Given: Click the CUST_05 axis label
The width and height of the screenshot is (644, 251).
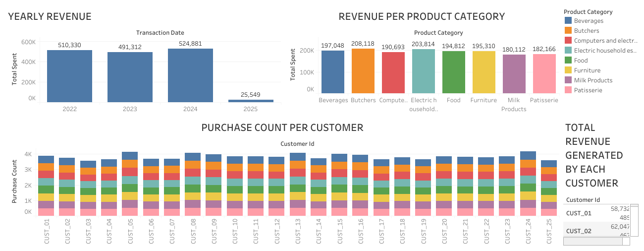Looking at the screenshot, I should coord(130,232).
